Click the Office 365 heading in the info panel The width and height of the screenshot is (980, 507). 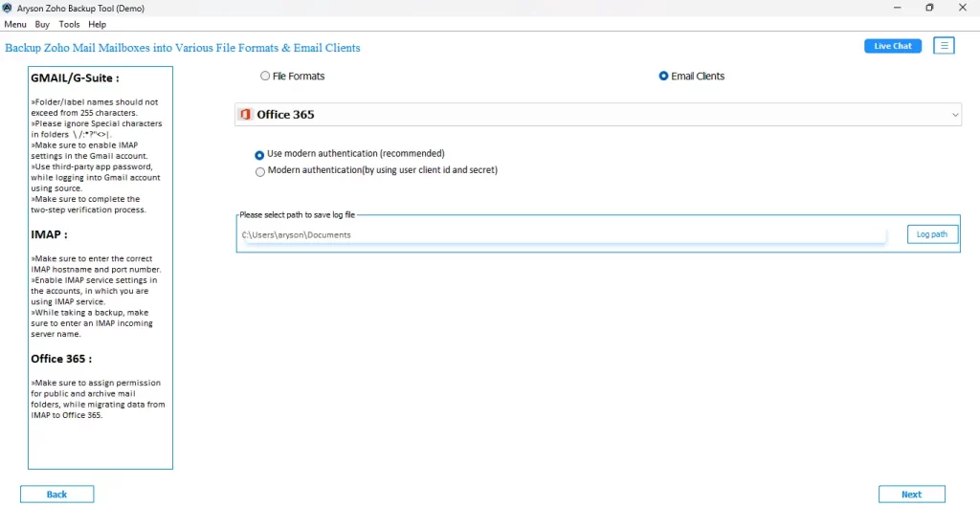pos(61,359)
